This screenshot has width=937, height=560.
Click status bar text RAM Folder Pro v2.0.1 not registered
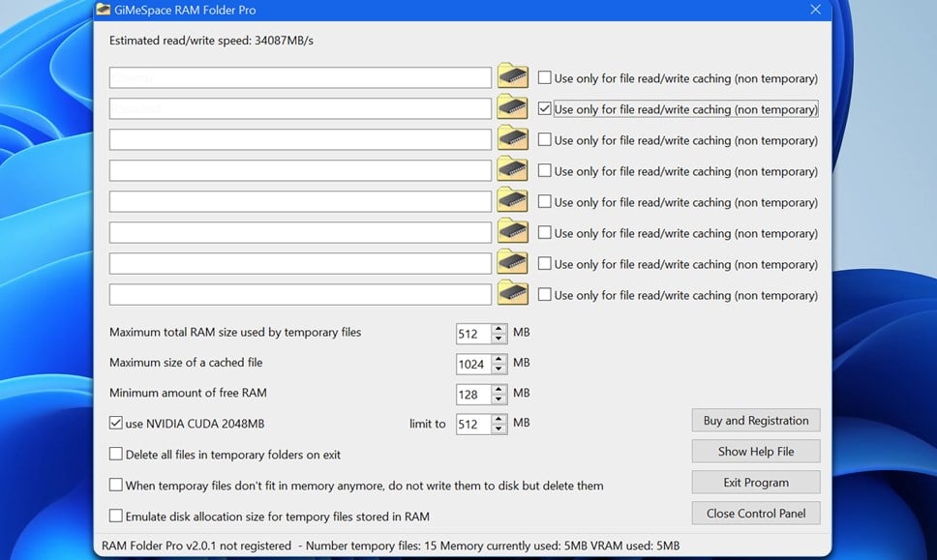[196, 545]
